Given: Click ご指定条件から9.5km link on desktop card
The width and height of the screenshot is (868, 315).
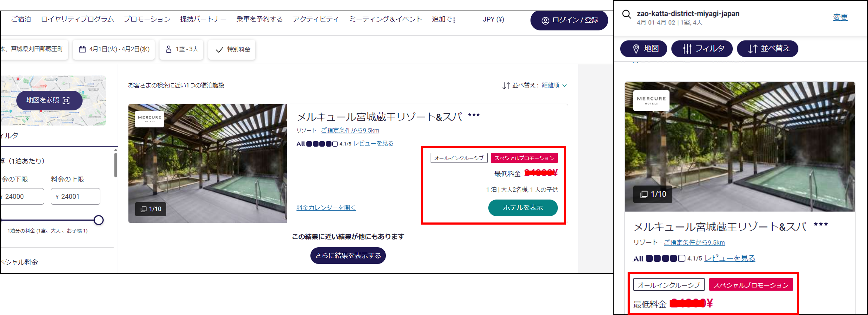Looking at the screenshot, I should pos(350,130).
